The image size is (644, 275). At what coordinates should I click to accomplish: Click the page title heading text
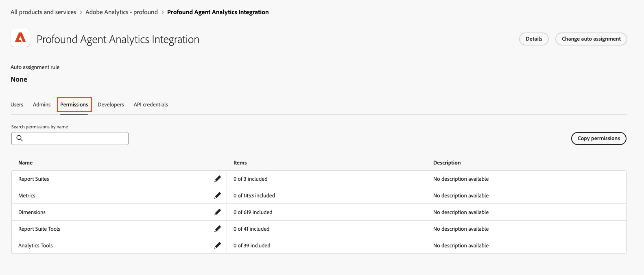click(x=118, y=39)
